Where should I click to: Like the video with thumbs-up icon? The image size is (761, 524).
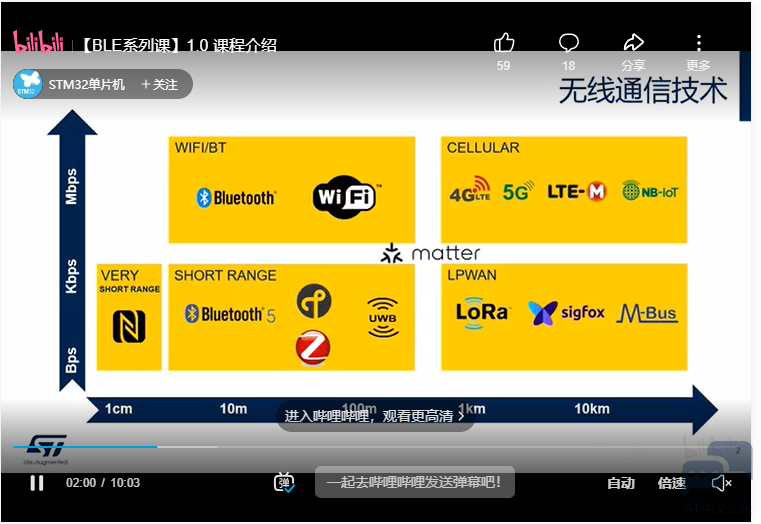pos(504,43)
